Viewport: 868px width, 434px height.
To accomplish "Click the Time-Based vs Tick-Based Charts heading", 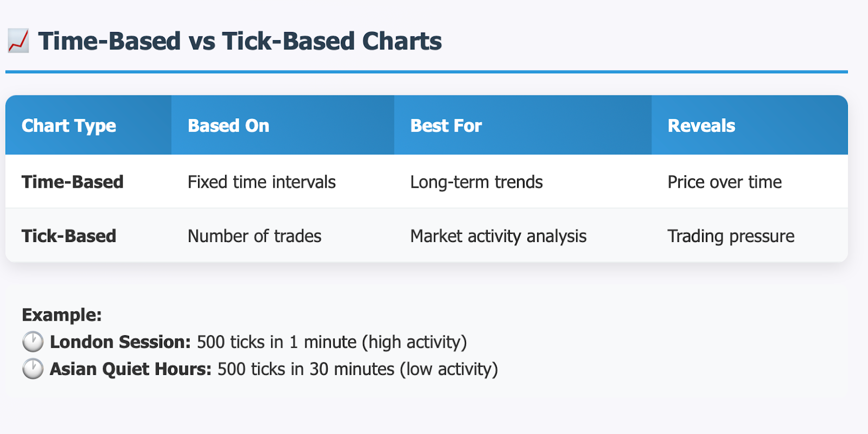I will pos(240,41).
